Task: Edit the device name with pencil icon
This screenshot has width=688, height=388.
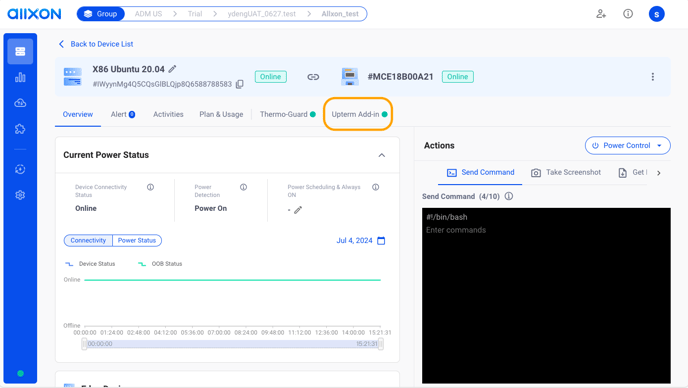Action: [172, 69]
